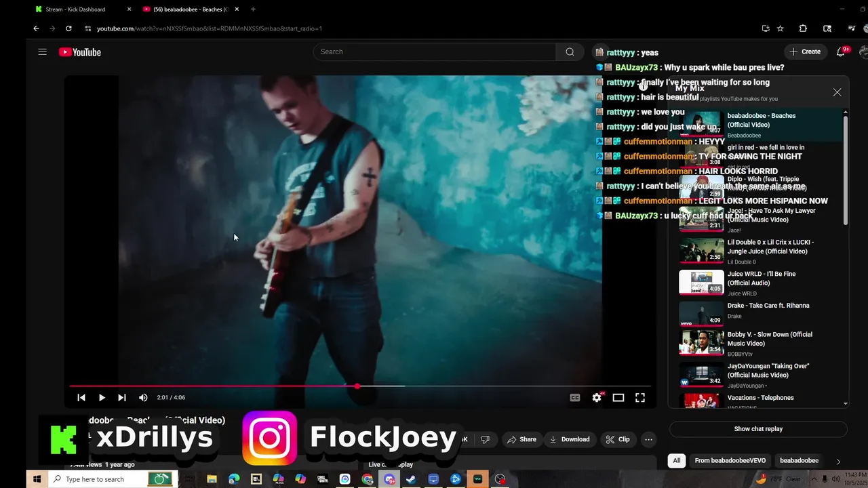Open Steam from the taskbar
The width and height of the screenshot is (868, 488).
[x=411, y=479]
